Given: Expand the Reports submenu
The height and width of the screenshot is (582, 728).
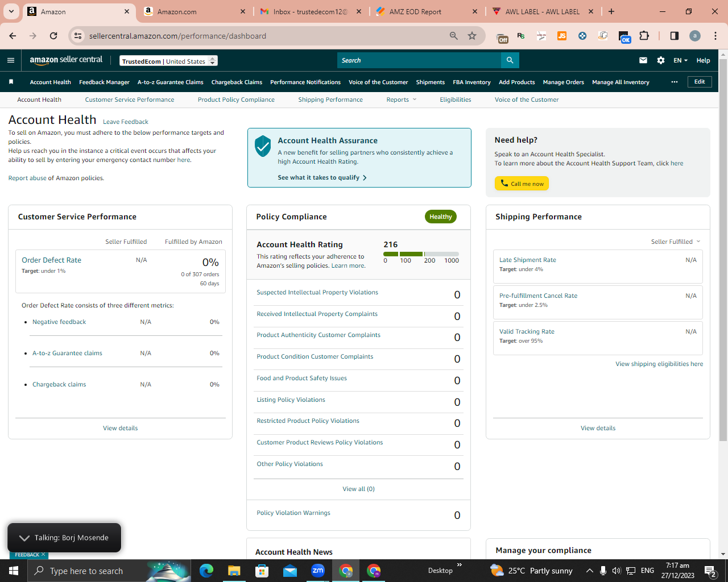Looking at the screenshot, I should pos(402,99).
